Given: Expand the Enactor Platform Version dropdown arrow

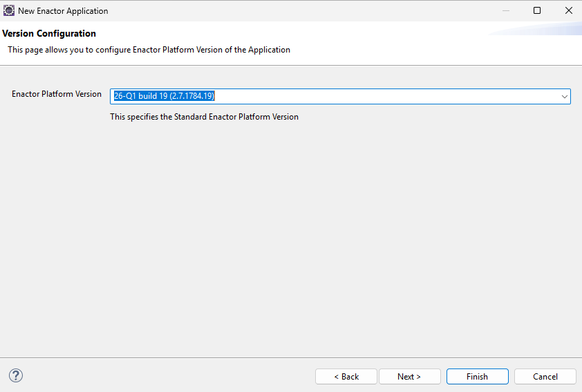Looking at the screenshot, I should point(564,96).
